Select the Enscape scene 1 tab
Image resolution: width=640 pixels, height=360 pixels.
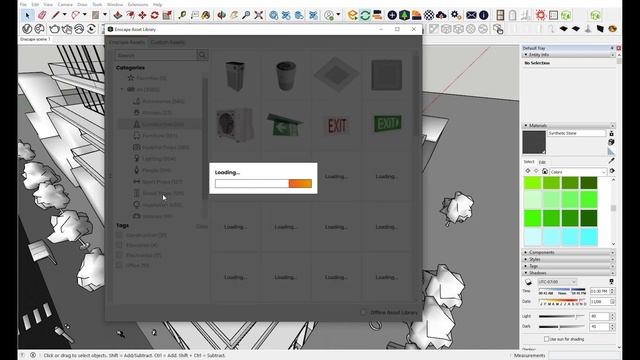click(36, 40)
